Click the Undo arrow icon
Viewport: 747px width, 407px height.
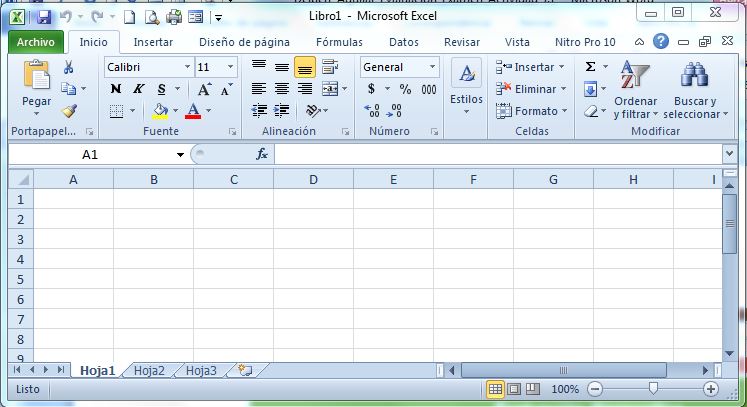tap(66, 17)
